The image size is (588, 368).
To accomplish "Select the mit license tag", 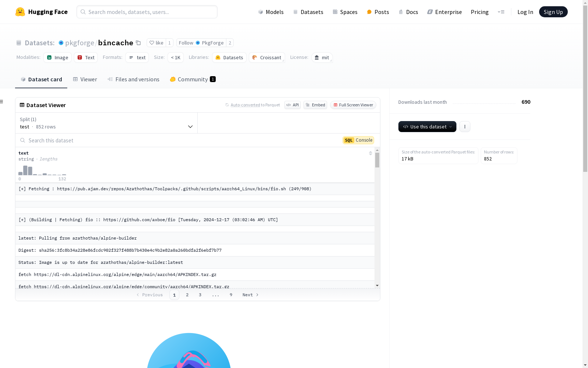I will pyautogui.click(x=322, y=57).
